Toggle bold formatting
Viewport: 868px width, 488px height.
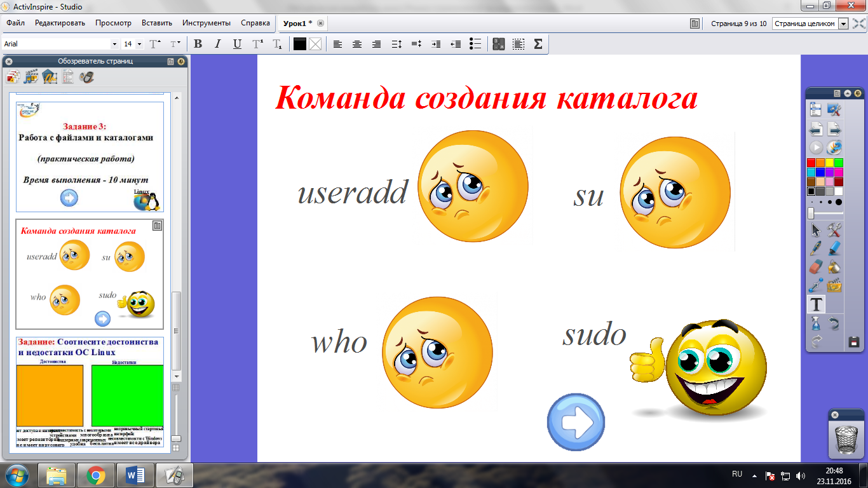tap(198, 44)
